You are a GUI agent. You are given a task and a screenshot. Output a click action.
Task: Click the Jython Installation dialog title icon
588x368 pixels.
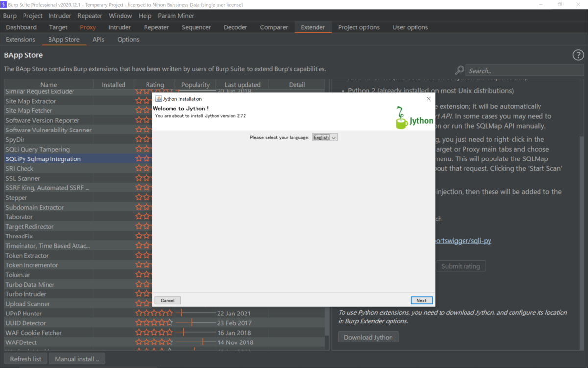(158, 99)
